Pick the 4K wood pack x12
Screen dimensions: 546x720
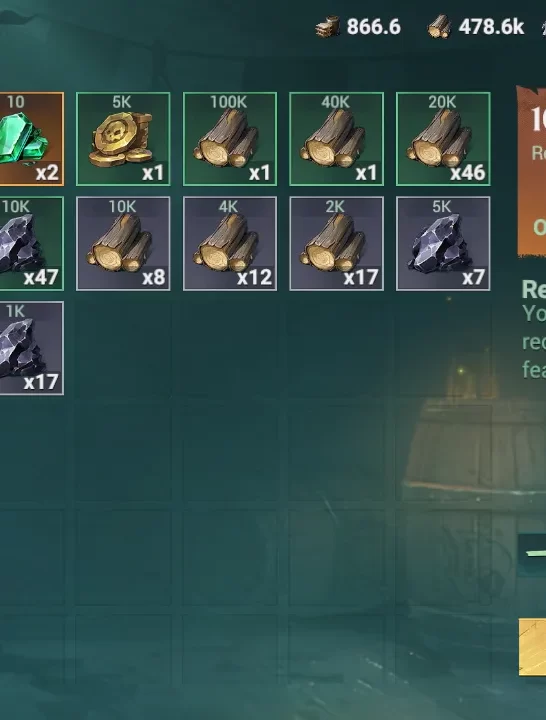click(230, 244)
